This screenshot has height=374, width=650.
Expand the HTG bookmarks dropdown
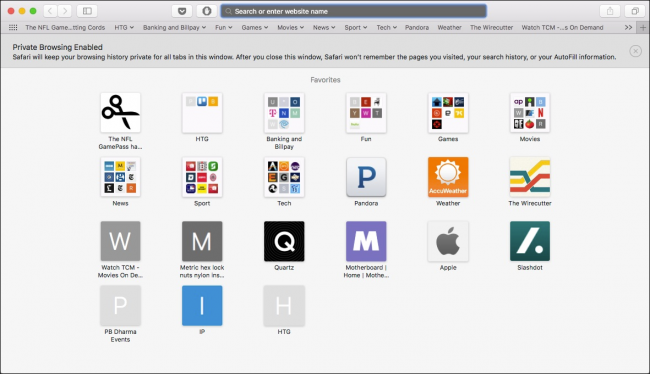pos(124,27)
